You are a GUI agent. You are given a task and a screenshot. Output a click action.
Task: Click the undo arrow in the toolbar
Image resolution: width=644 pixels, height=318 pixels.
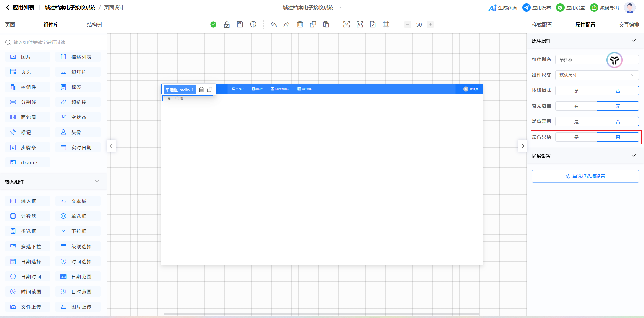click(274, 24)
